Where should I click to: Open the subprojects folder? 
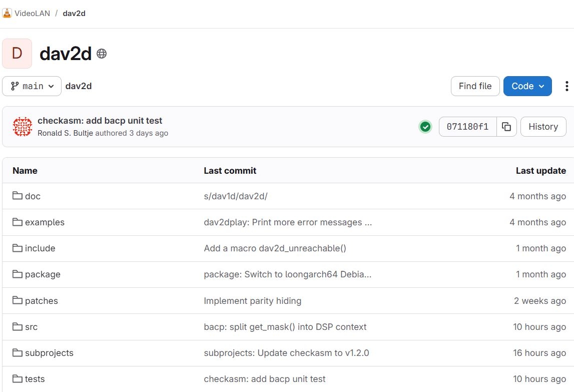click(x=49, y=353)
